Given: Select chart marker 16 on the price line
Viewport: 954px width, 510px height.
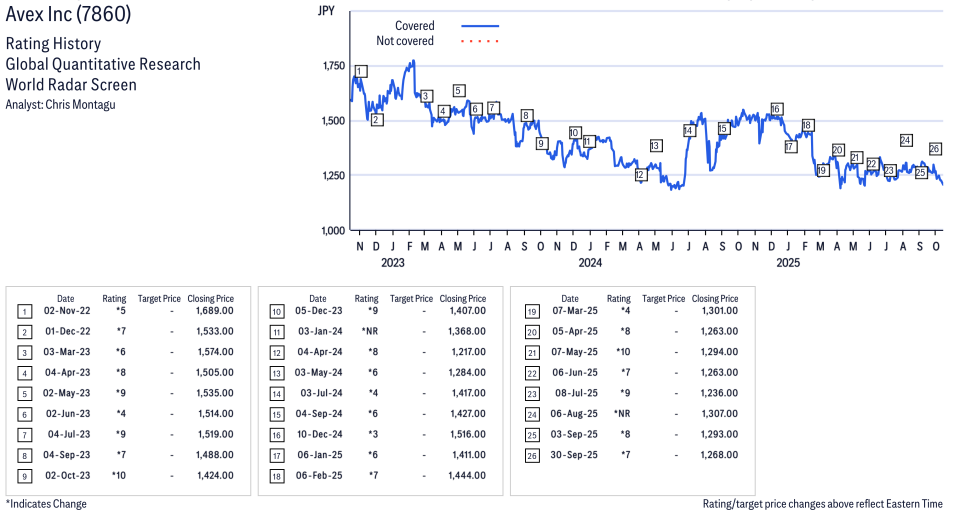Looking at the screenshot, I should (x=776, y=109).
